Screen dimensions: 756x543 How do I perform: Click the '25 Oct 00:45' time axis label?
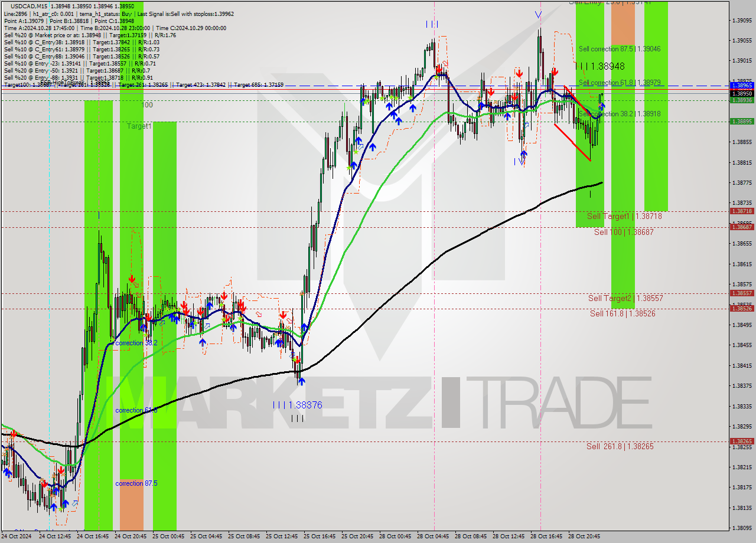click(x=168, y=537)
